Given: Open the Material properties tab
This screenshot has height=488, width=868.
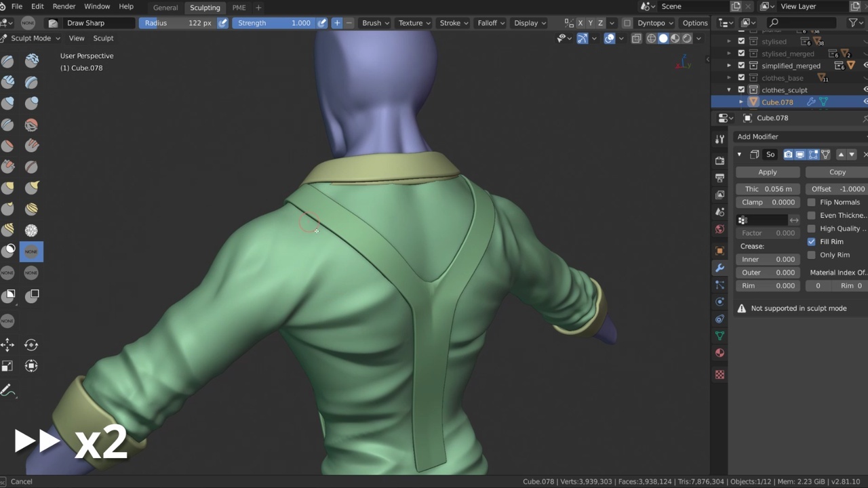Looking at the screenshot, I should pyautogui.click(x=719, y=353).
